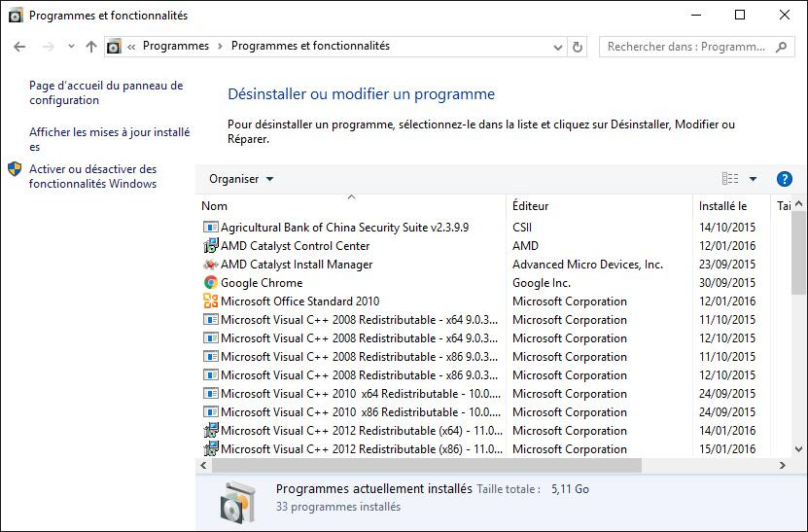Click the Programmes et fonctionnalités breadcrumb
808x532 pixels.
tap(310, 46)
